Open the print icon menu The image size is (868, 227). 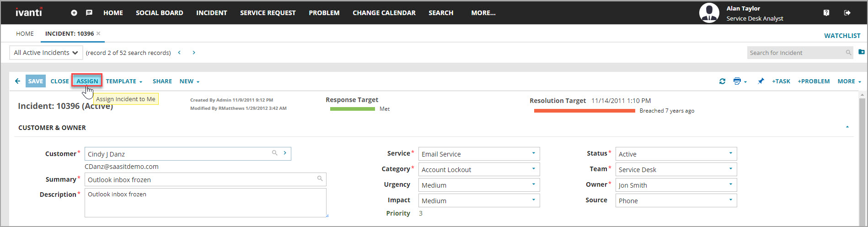tap(739, 81)
